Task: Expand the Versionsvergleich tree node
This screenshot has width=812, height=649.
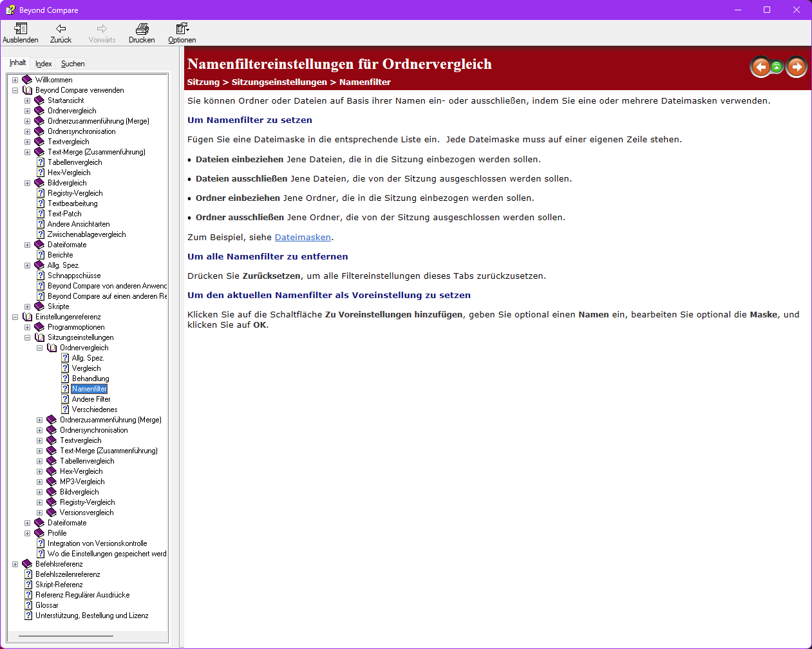Action: click(x=39, y=513)
